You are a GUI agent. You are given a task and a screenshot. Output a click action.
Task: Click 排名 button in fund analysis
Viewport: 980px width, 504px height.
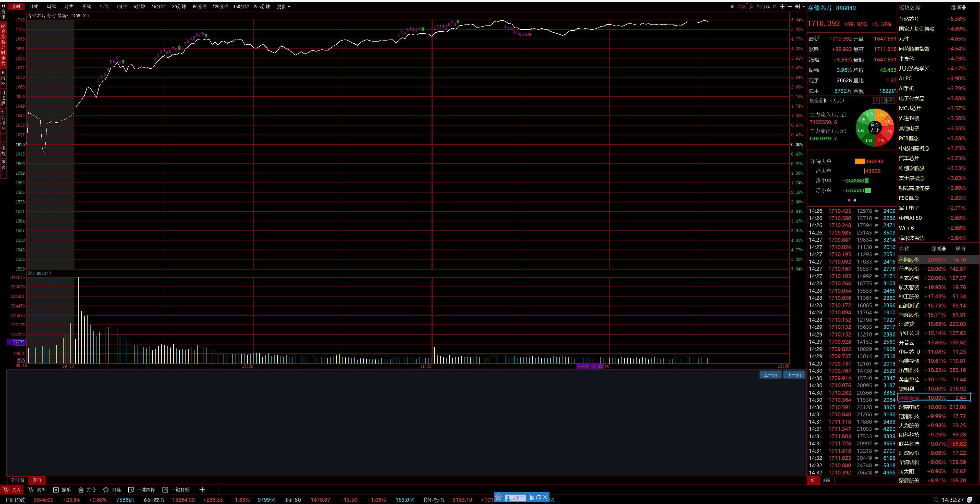pyautogui.click(x=888, y=100)
